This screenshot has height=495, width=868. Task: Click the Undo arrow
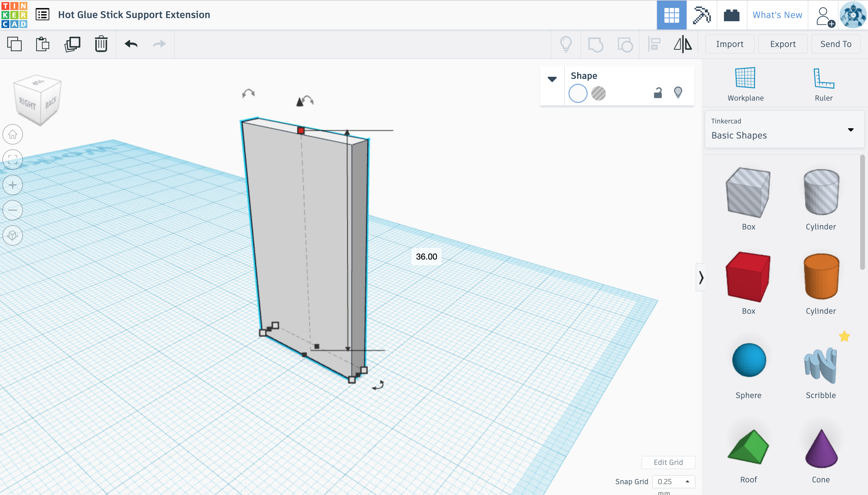[x=131, y=44]
